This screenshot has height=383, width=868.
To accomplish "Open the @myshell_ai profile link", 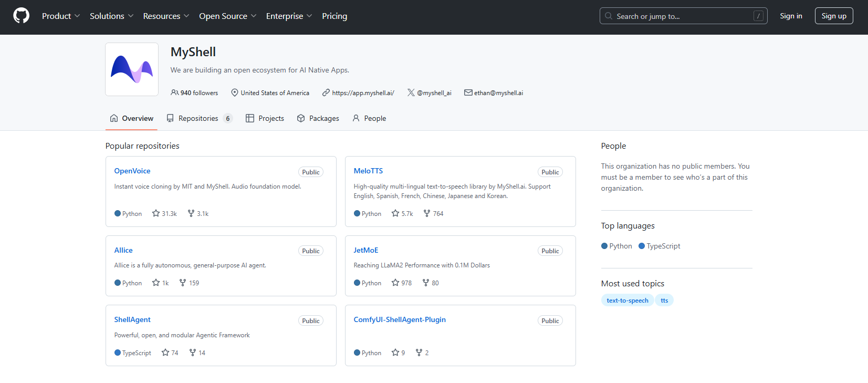I will 434,92.
